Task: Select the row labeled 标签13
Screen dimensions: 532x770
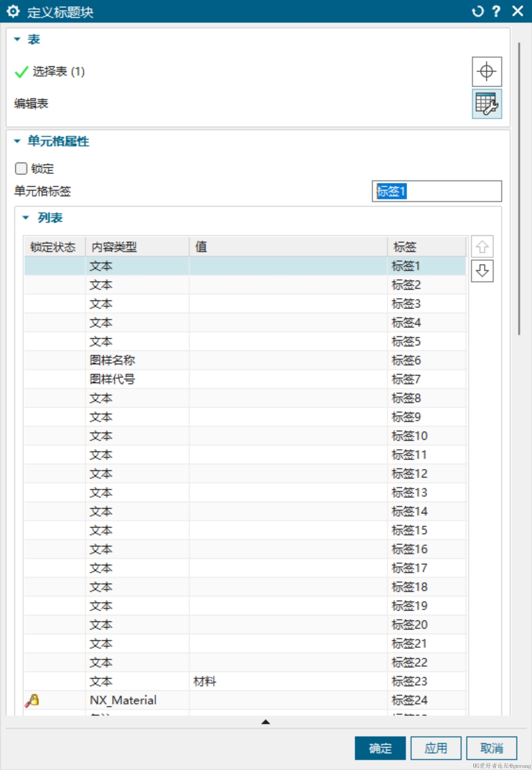Action: tap(245, 492)
